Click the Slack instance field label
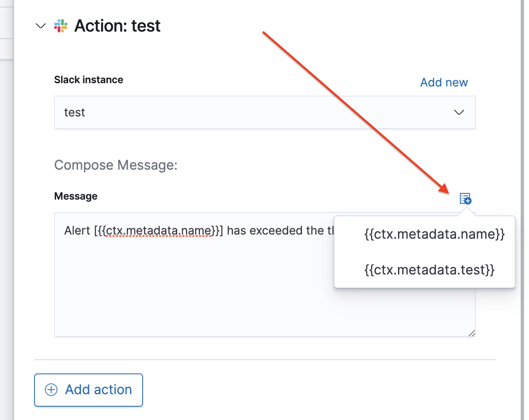The image size is (529, 420). point(89,80)
